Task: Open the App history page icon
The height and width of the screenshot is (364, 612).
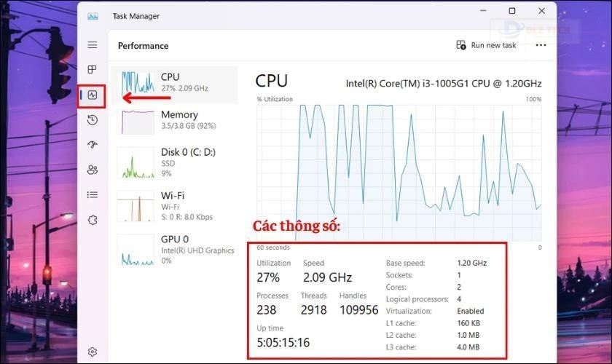Action: 93,120
